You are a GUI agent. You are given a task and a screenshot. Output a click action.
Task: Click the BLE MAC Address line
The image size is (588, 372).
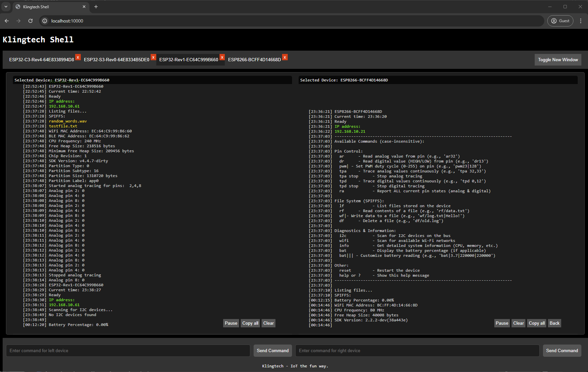click(89, 136)
